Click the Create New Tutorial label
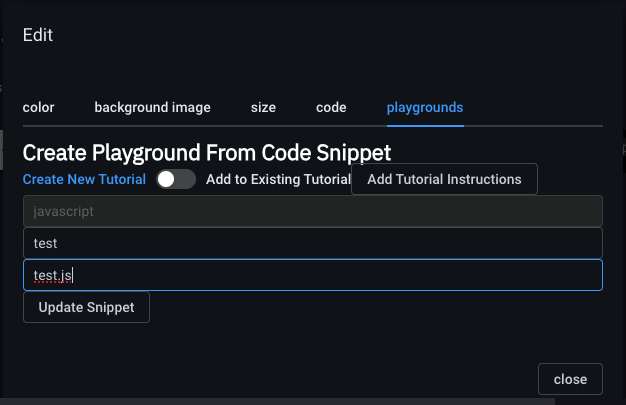The image size is (626, 405). point(84,179)
